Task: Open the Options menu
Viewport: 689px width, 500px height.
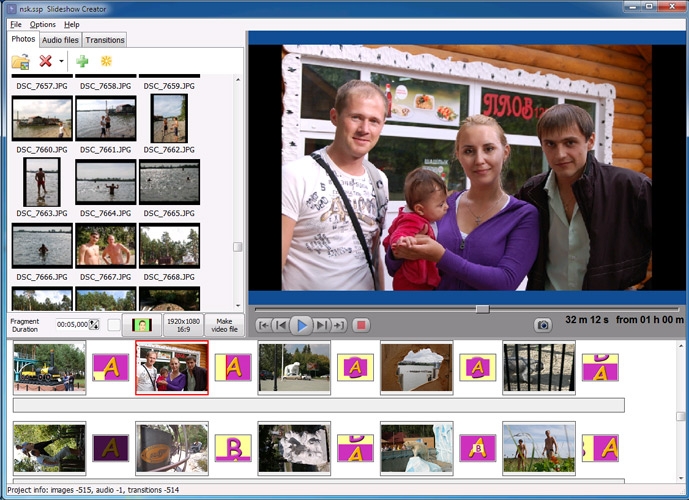Action: [42, 24]
